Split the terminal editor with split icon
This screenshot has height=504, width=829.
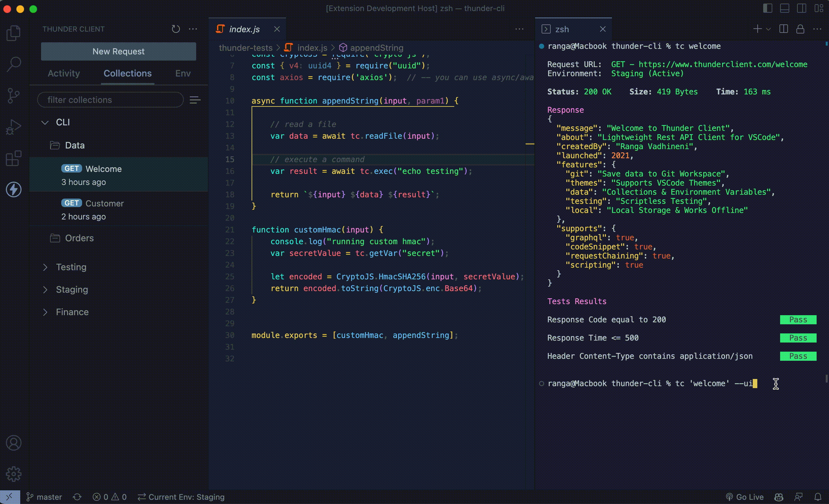pos(784,29)
